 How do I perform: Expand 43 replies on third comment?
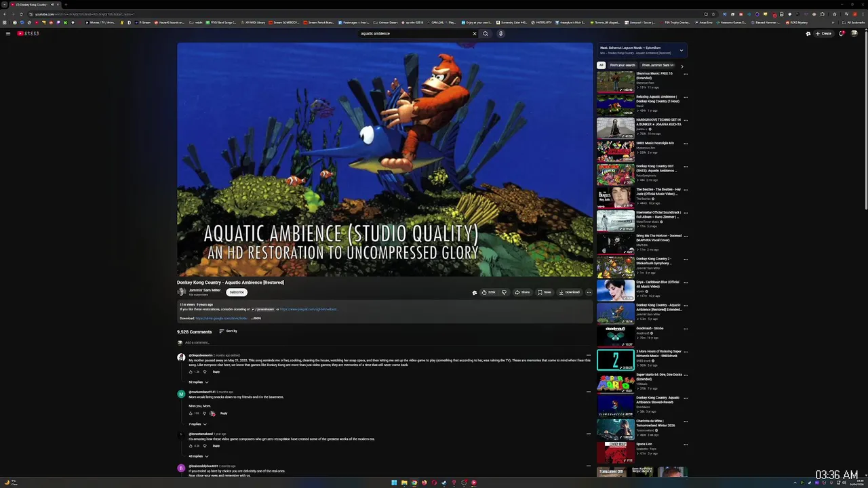[199, 456]
